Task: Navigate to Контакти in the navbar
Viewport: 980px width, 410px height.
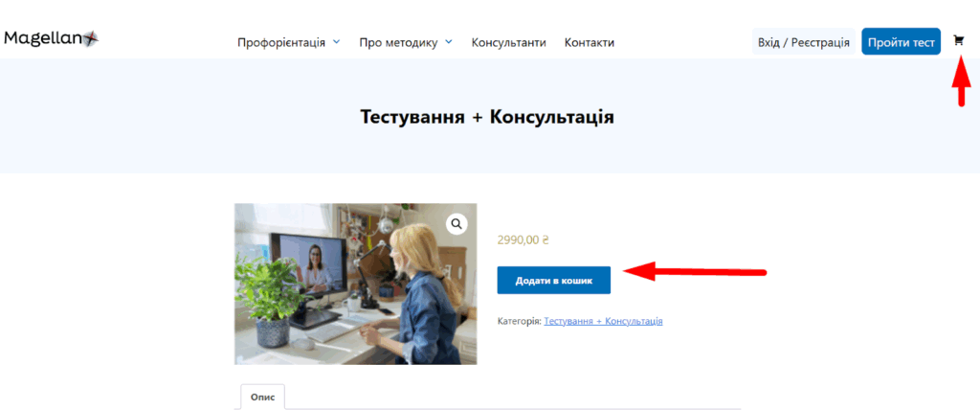Action: point(589,42)
